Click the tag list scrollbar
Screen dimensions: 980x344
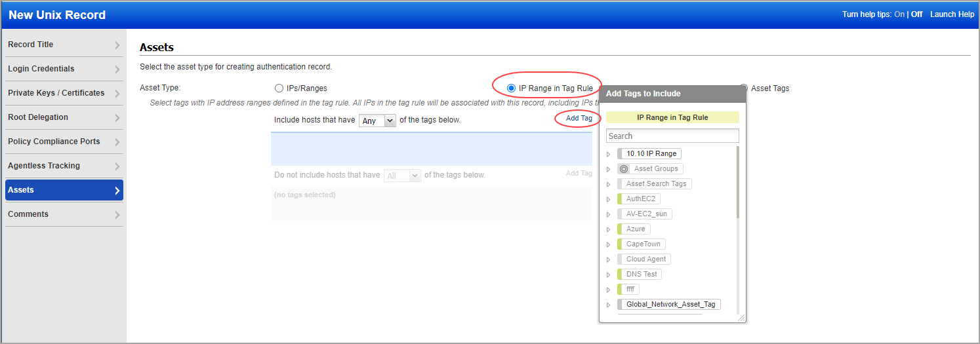[x=738, y=182]
